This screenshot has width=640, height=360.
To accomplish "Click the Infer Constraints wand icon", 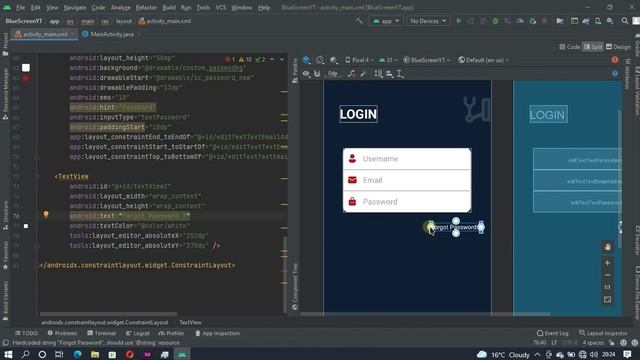I will pos(363,74).
